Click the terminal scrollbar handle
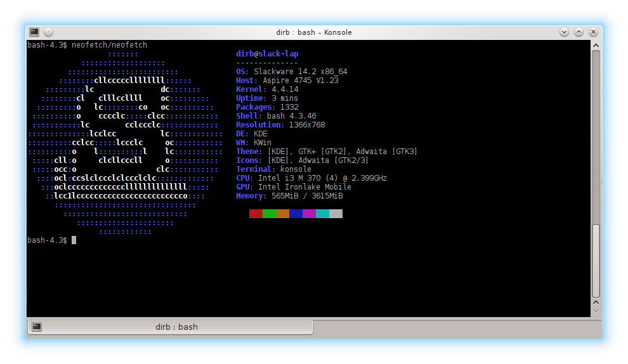Image resolution: width=628 pixels, height=364 pixels. click(x=596, y=260)
